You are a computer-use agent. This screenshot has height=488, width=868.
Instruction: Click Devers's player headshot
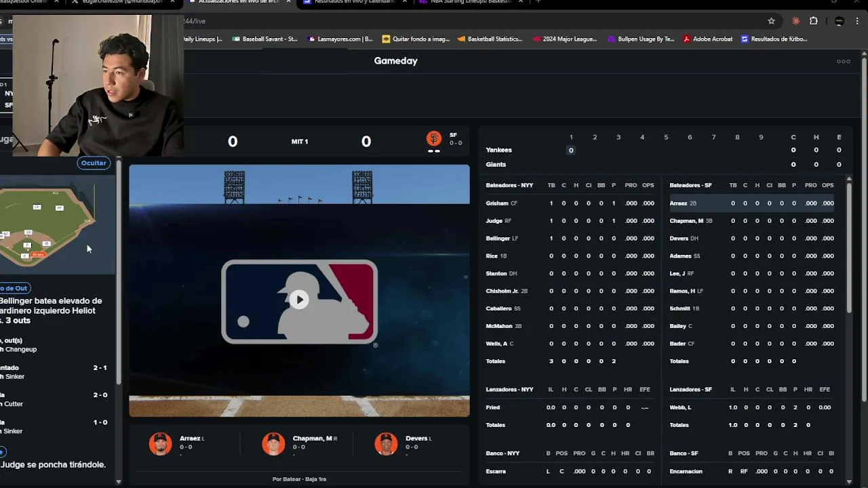[386, 444]
